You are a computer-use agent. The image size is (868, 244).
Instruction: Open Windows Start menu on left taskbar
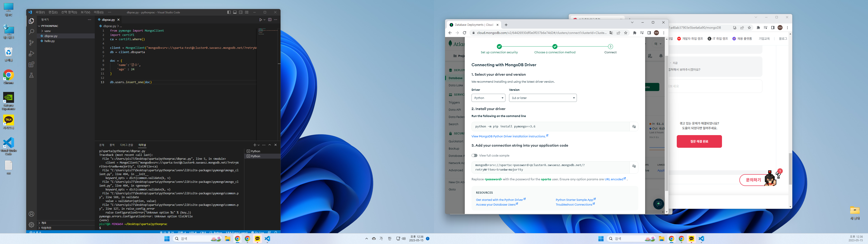166,239
